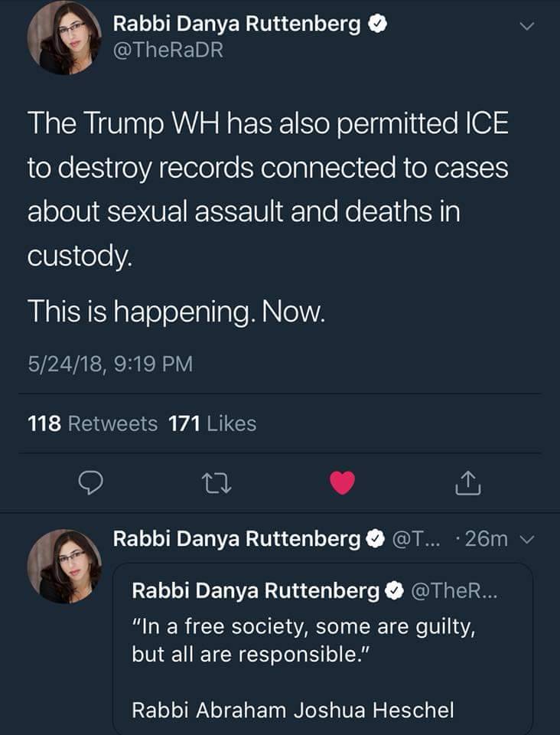Open main tweet options chevron
This screenshot has width=560, height=735.
525,26
